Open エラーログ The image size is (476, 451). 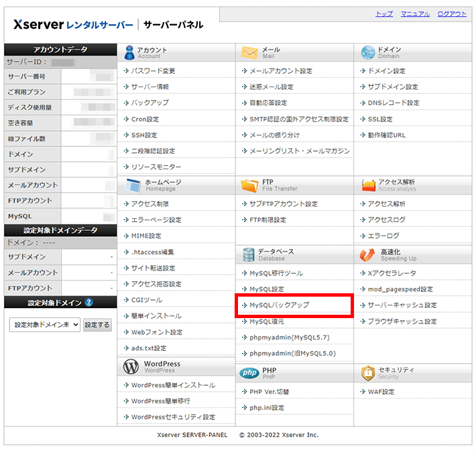383,236
